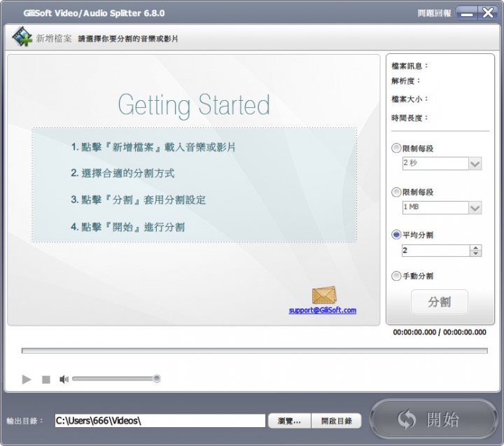The image size is (504, 446).
Task: Click the 輸出目錄 label
Action: (x=24, y=421)
